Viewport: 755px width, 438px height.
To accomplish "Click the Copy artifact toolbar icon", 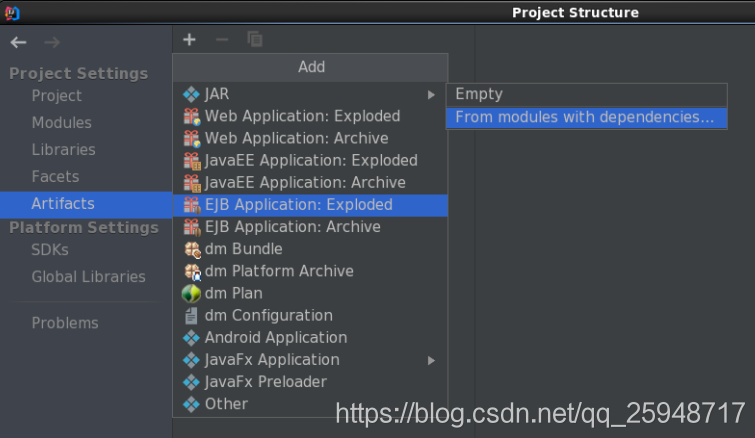I will [255, 39].
